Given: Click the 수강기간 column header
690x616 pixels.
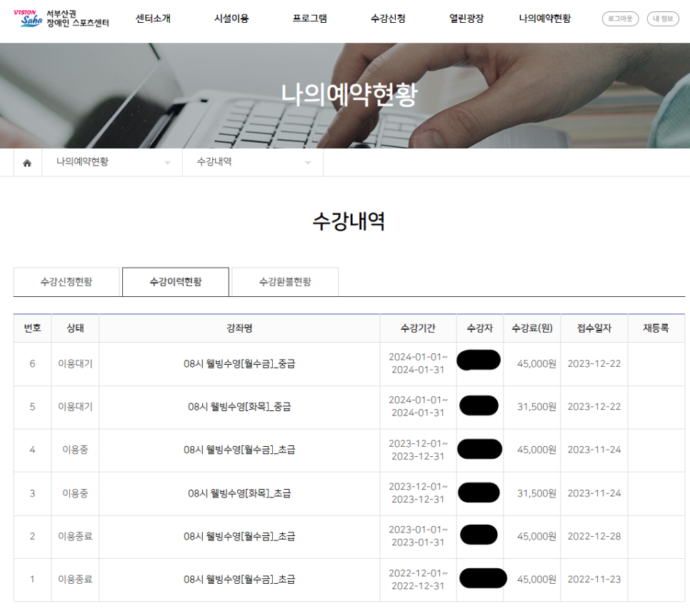Looking at the screenshot, I should pos(418,328).
